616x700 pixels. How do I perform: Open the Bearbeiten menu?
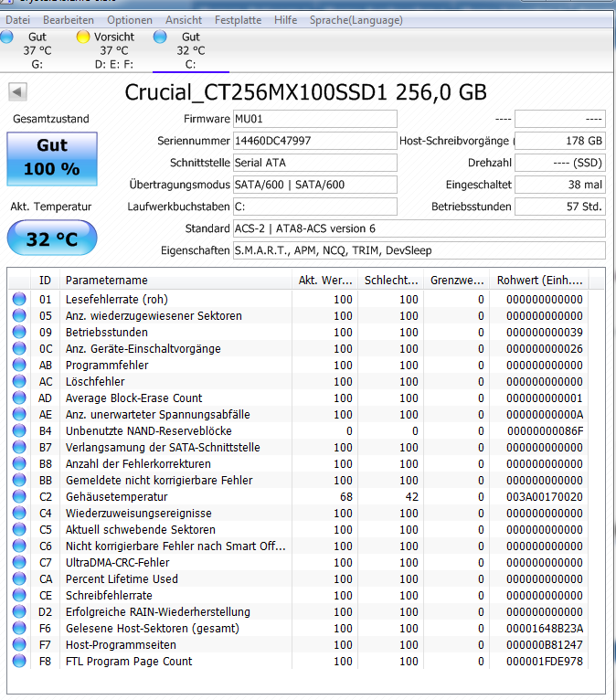pos(69,20)
